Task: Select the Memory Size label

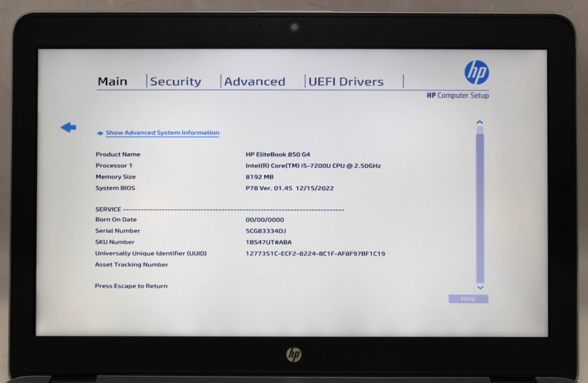Action: [x=115, y=177]
